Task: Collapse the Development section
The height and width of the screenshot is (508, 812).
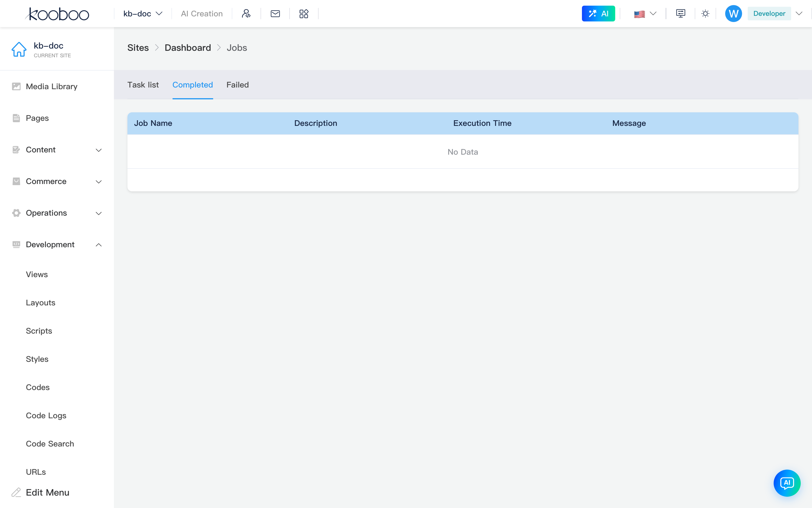Action: coord(57,245)
